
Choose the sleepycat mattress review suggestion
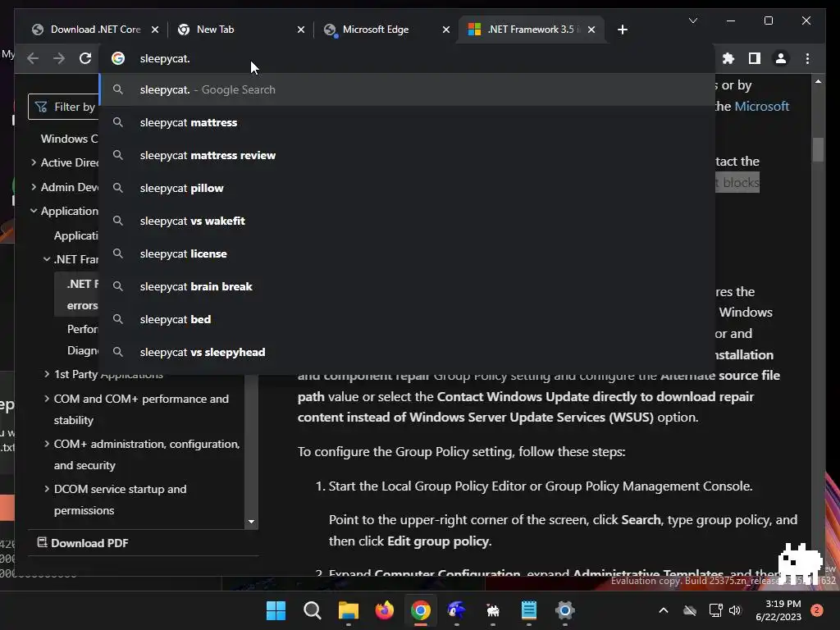pos(407,155)
